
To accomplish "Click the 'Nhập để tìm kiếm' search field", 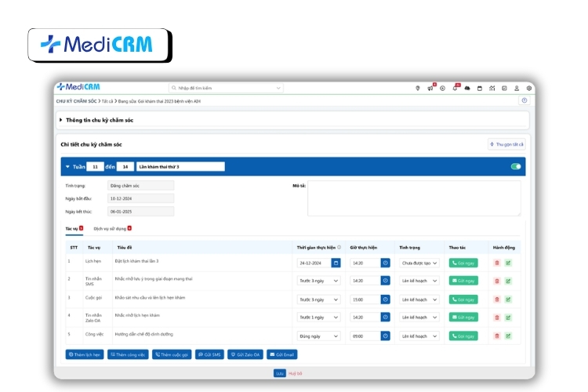I will pos(226,88).
